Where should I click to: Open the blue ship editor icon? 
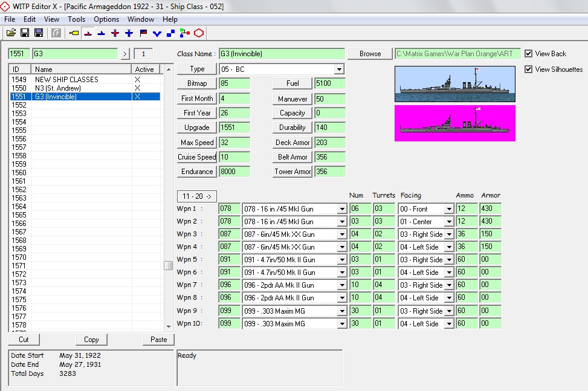[102, 33]
